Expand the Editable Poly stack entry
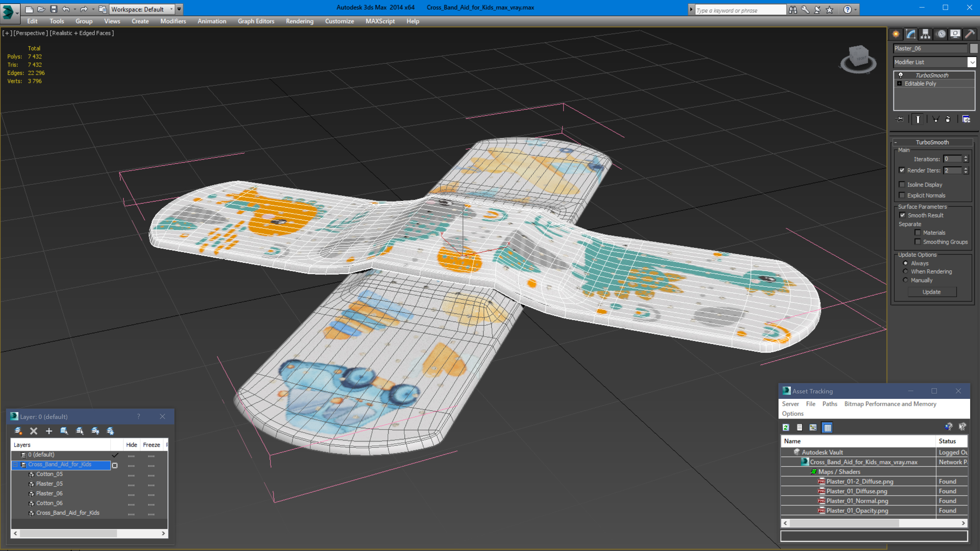 [899, 84]
